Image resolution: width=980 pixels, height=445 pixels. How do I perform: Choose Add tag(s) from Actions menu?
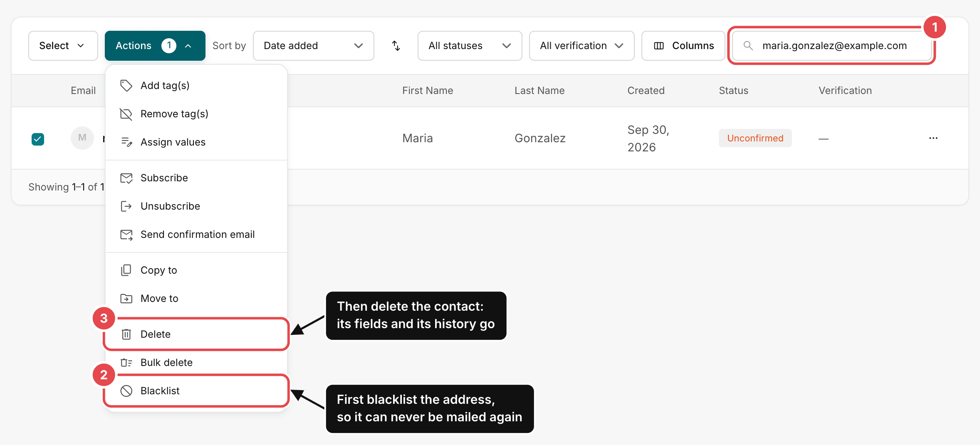point(196,86)
